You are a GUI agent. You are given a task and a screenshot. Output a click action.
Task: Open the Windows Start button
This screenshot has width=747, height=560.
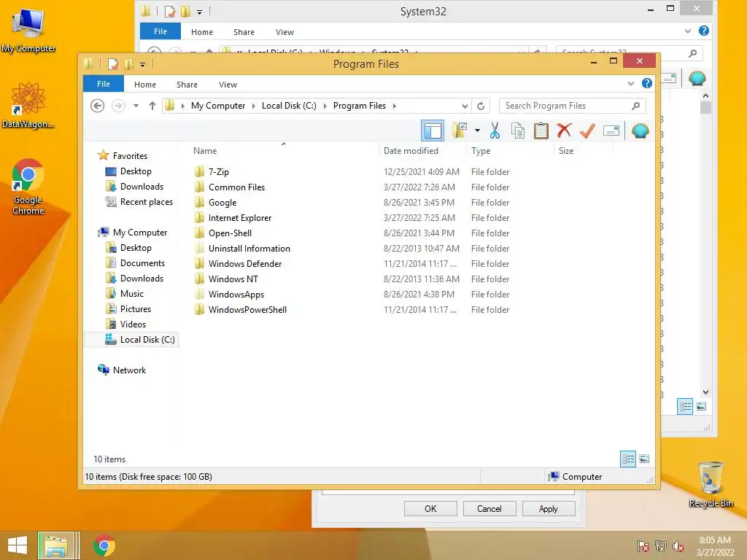[18, 545]
